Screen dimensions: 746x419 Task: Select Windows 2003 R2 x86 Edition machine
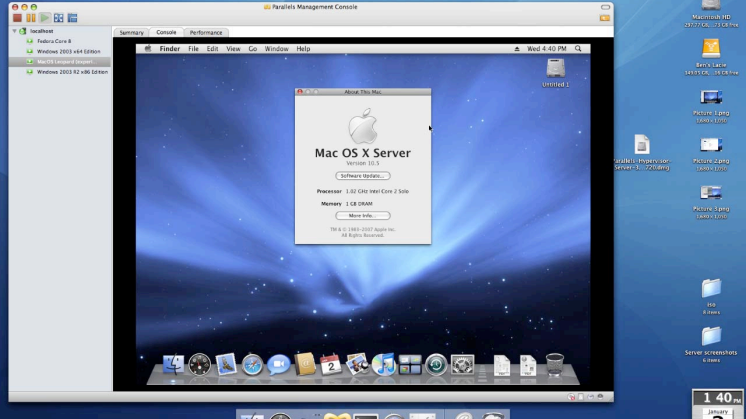tap(72, 72)
